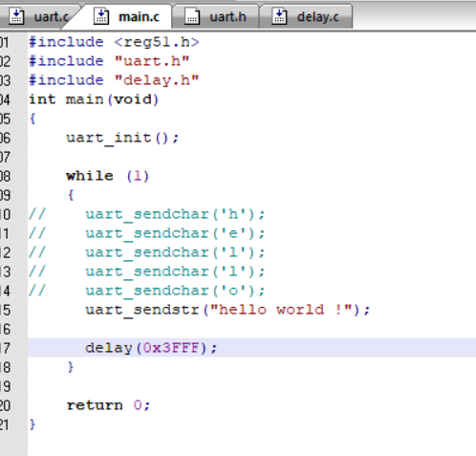Click commented uart_sendchar('h') line
The width and height of the screenshot is (476, 456).
pos(146,214)
